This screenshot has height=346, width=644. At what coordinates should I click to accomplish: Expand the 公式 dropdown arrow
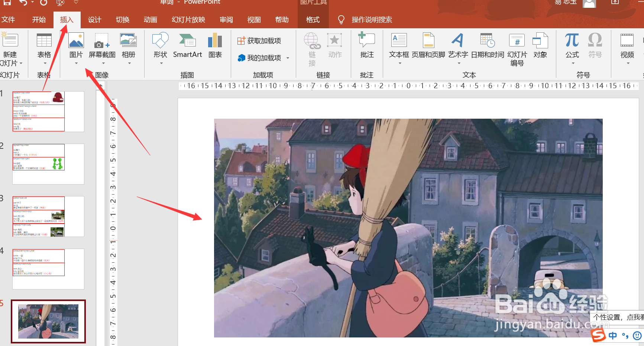point(573,64)
